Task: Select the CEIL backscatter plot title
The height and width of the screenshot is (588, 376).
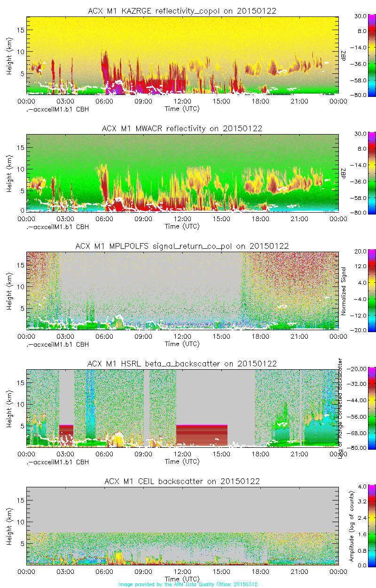Action: click(182, 481)
